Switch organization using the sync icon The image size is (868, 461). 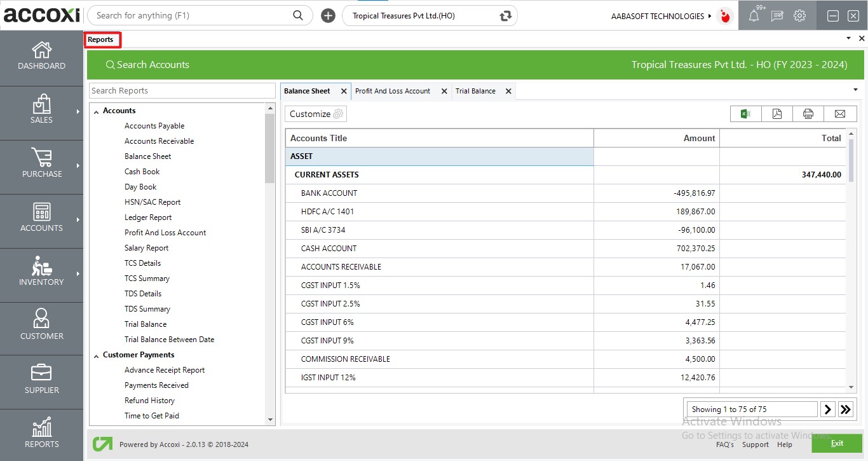[x=506, y=16]
